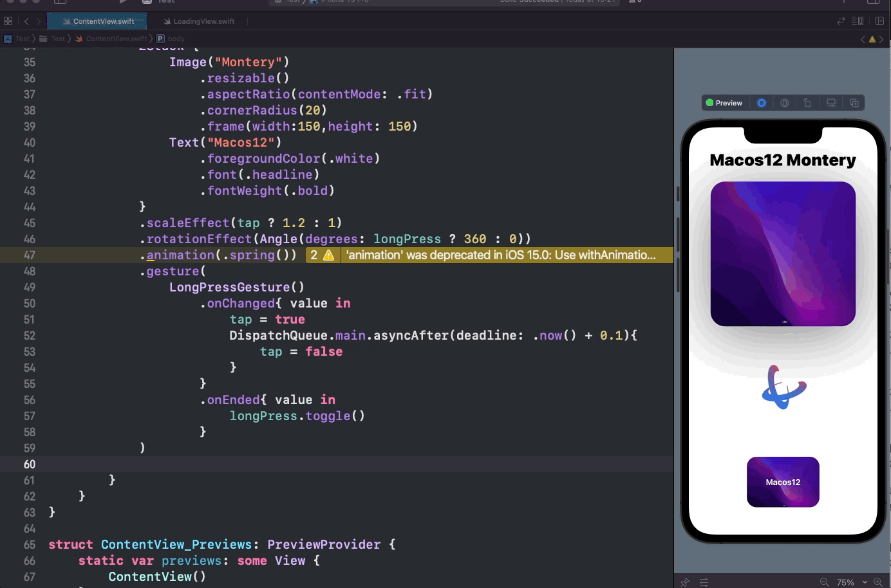Screen dimensions: 891x588
Task: Click struct ContentView_Previews declaration
Action: point(222,545)
